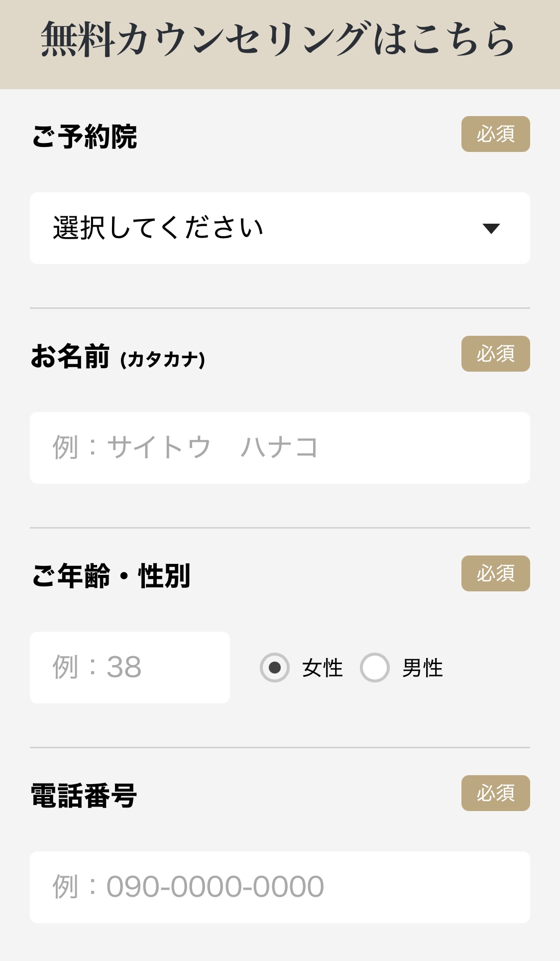Screen dimensions: 560x961
Task: Click the お名前 field label
Action: coord(70,357)
